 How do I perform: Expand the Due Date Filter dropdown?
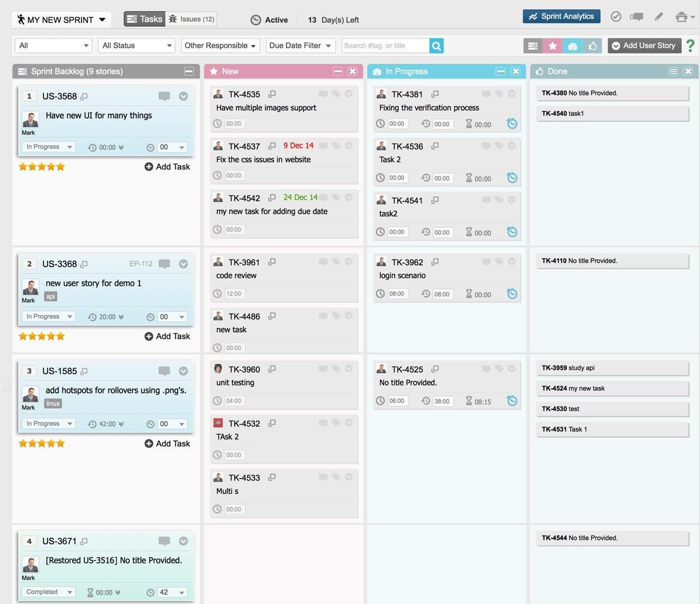tap(300, 46)
